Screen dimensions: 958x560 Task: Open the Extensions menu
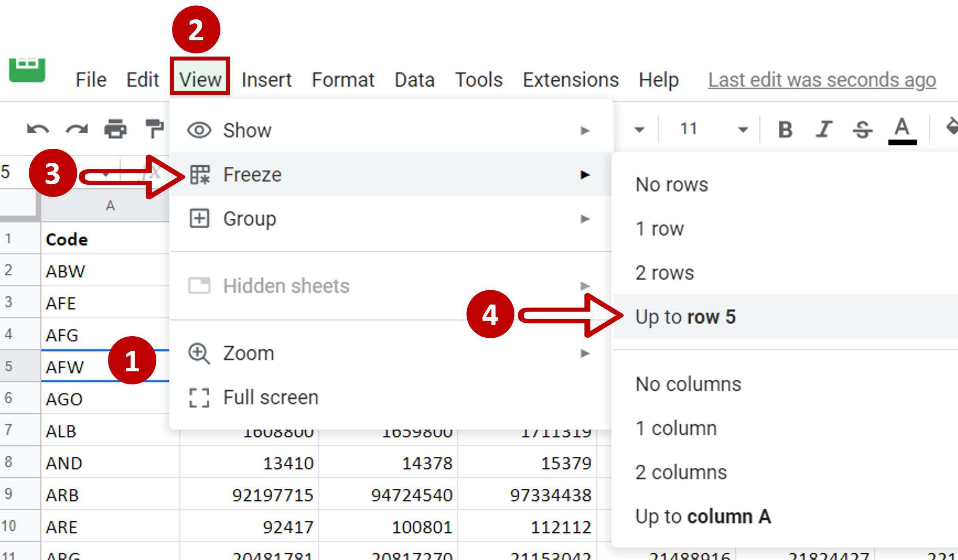[x=571, y=80]
